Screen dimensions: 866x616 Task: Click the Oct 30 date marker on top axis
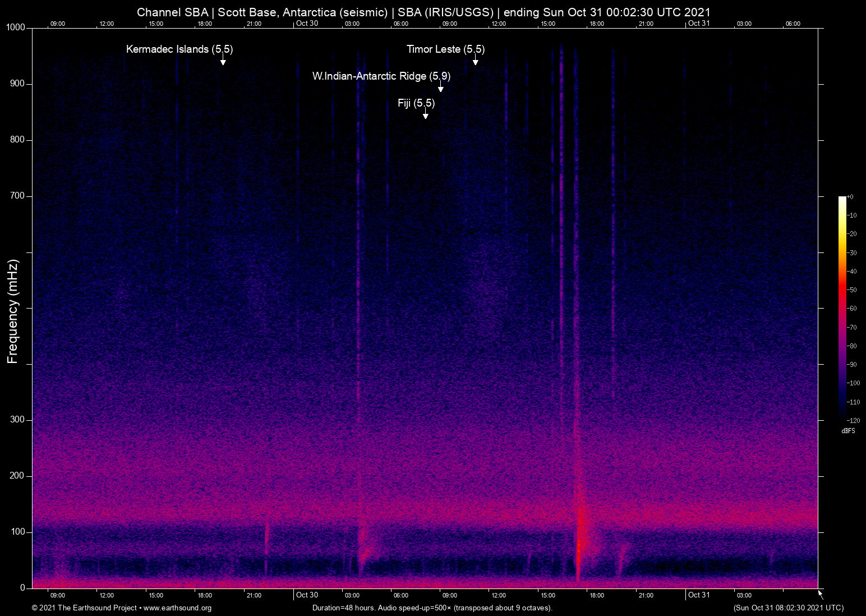pyautogui.click(x=307, y=24)
